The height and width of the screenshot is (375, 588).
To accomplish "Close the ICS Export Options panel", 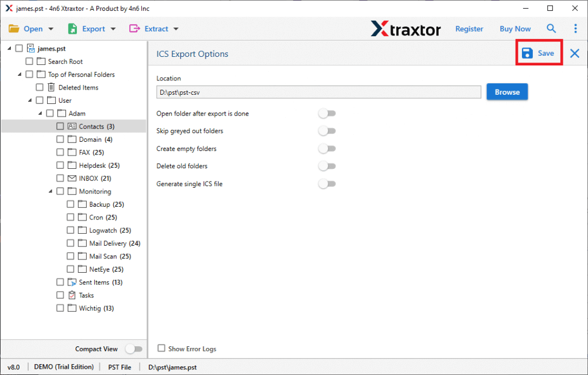I will (x=574, y=53).
